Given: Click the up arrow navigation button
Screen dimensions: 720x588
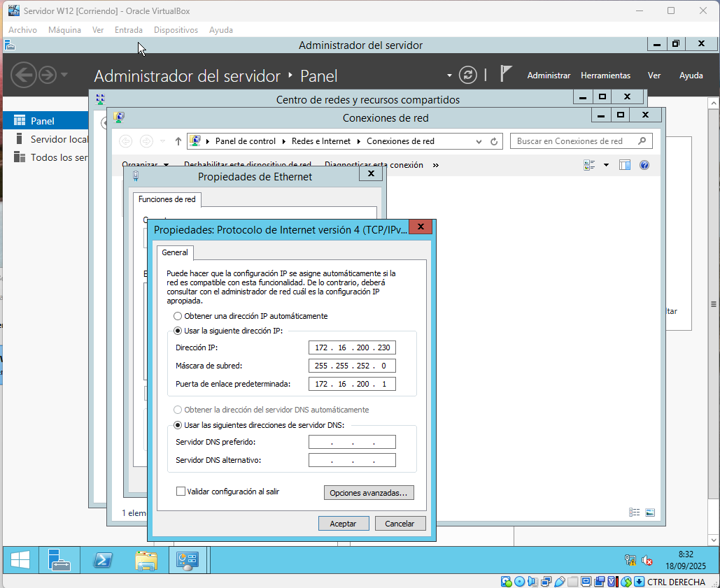Looking at the screenshot, I should (x=178, y=141).
